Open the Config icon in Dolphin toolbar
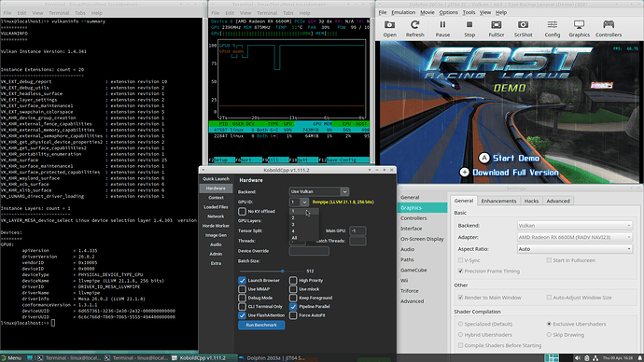The height and width of the screenshot is (362, 644). [x=553, y=25]
